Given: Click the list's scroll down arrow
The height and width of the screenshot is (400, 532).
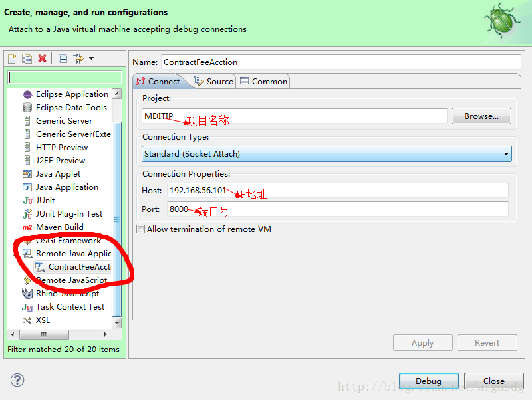Looking at the screenshot, I should coord(117,323).
